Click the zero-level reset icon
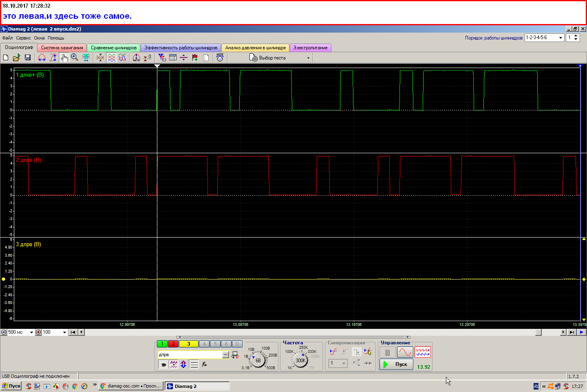The height and width of the screenshot is (392, 587). (148, 58)
